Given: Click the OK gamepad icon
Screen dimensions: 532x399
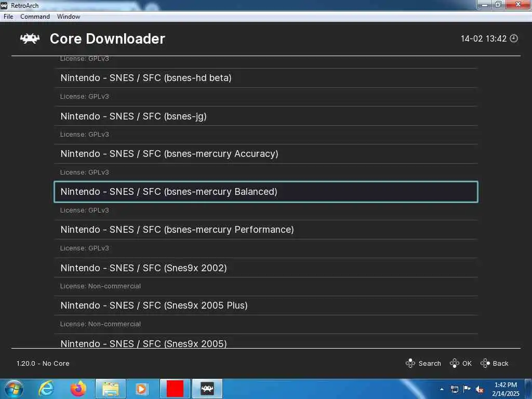Looking at the screenshot, I should click(454, 363).
